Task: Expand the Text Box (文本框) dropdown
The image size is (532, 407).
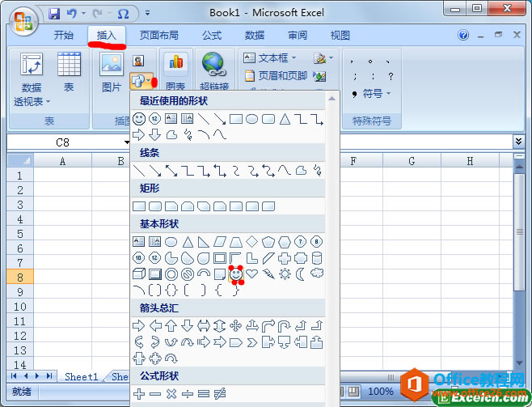Action: [x=293, y=58]
